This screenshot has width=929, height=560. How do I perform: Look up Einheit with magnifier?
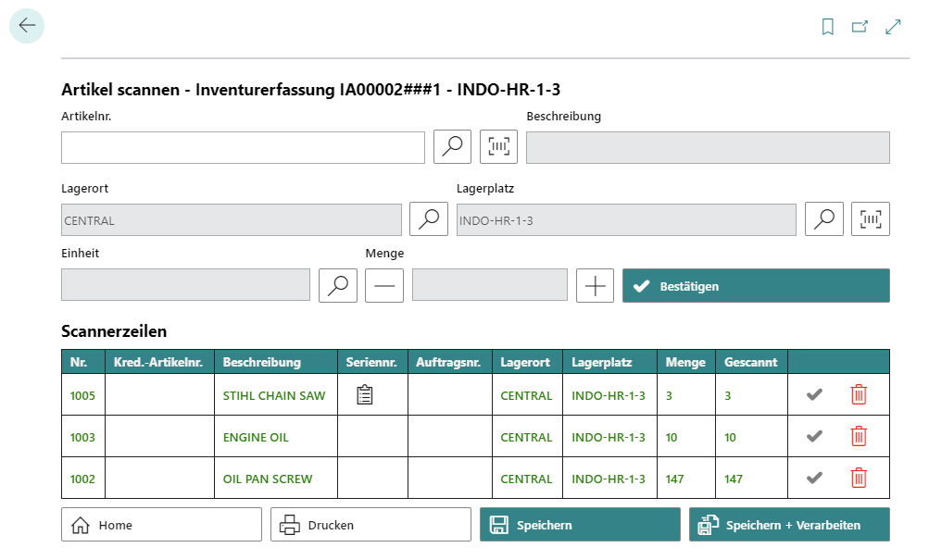click(338, 285)
